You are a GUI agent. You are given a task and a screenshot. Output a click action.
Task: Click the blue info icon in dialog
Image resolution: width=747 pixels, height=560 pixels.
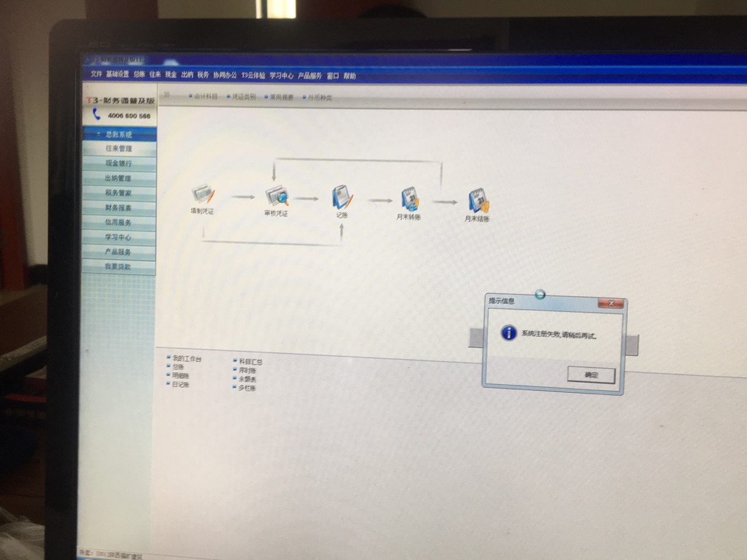coord(508,332)
